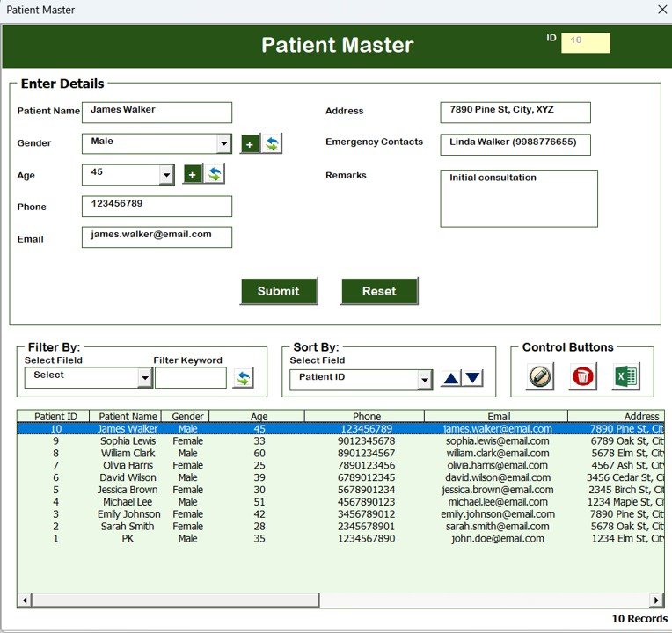
Task: Add a new Gender option with plus icon
Action: [250, 144]
